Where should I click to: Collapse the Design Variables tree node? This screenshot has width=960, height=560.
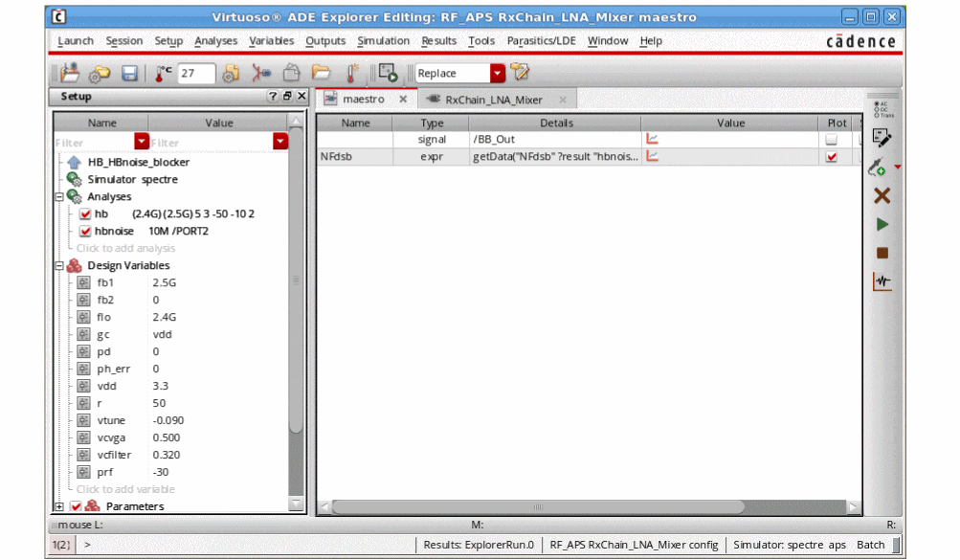[x=59, y=265]
